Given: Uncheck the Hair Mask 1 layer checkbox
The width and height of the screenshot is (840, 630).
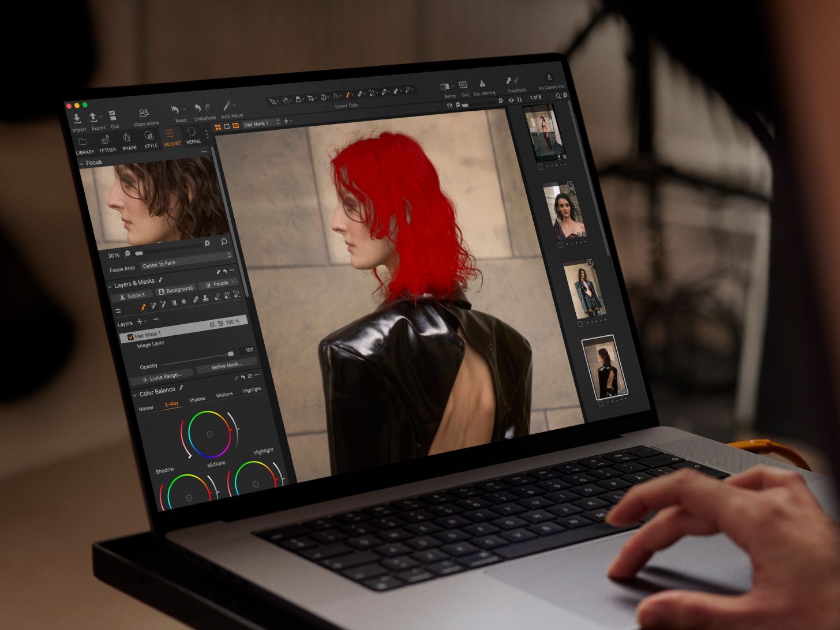Looking at the screenshot, I should (130, 337).
